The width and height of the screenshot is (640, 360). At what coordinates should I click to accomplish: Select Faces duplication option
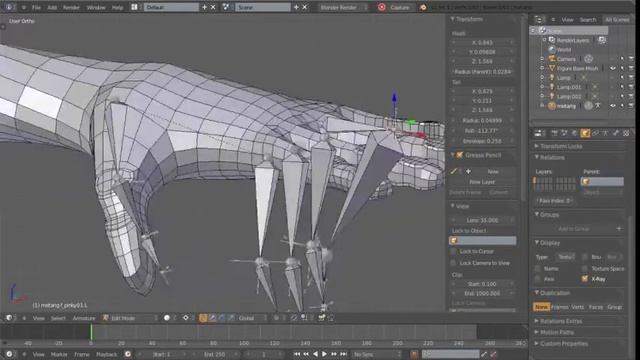pos(596,307)
